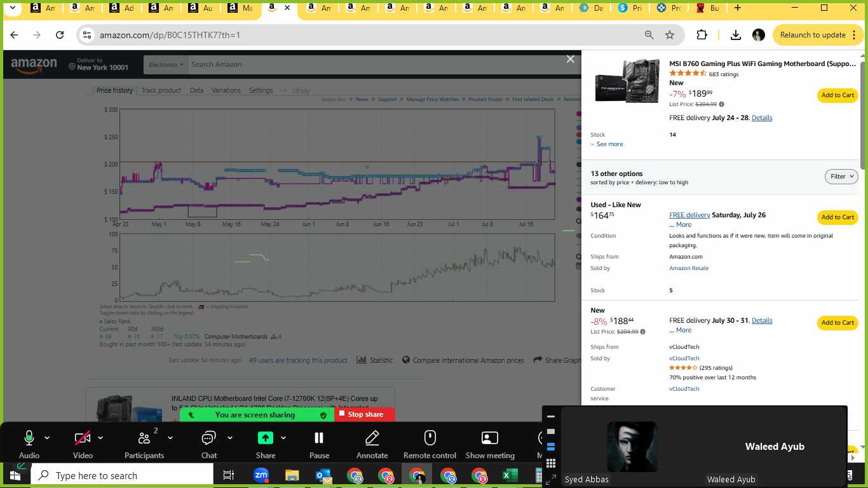Go back in the browser
868x488 pixels.
[x=14, y=35]
